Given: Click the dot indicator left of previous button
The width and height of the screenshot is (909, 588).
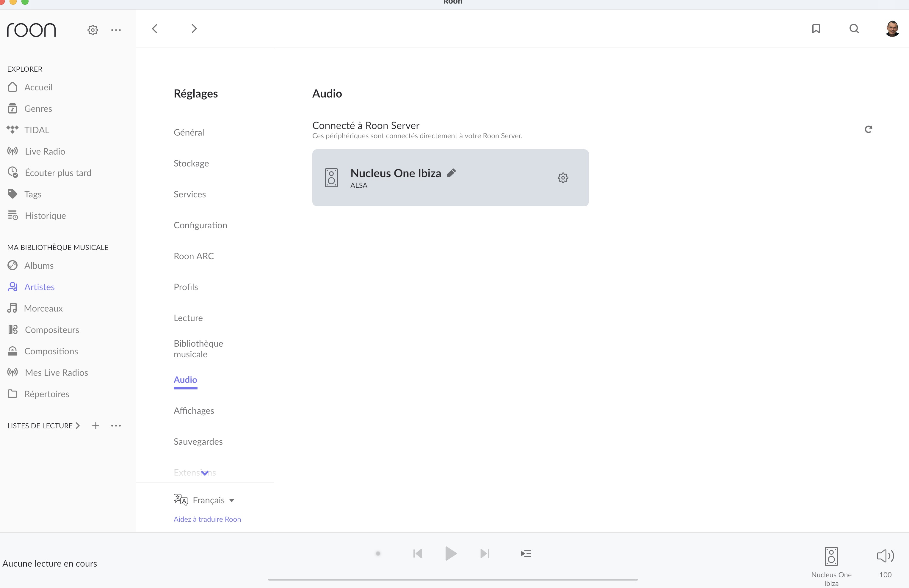Looking at the screenshot, I should (x=378, y=553).
